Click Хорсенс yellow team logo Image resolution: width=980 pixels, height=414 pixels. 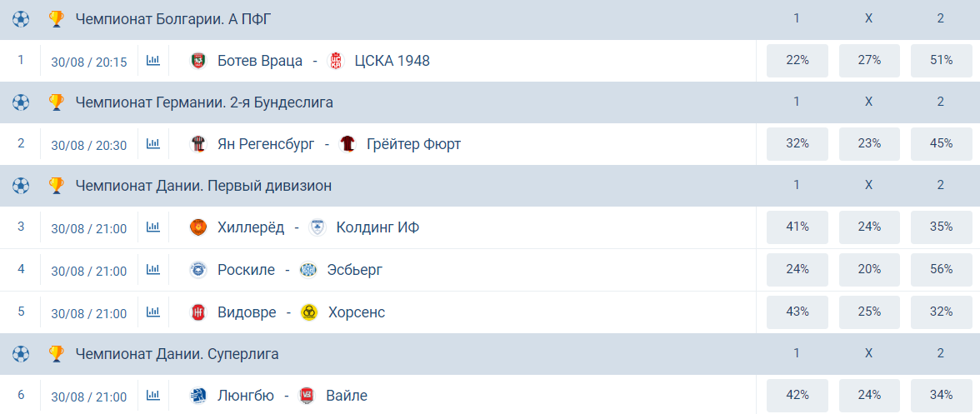point(309,312)
